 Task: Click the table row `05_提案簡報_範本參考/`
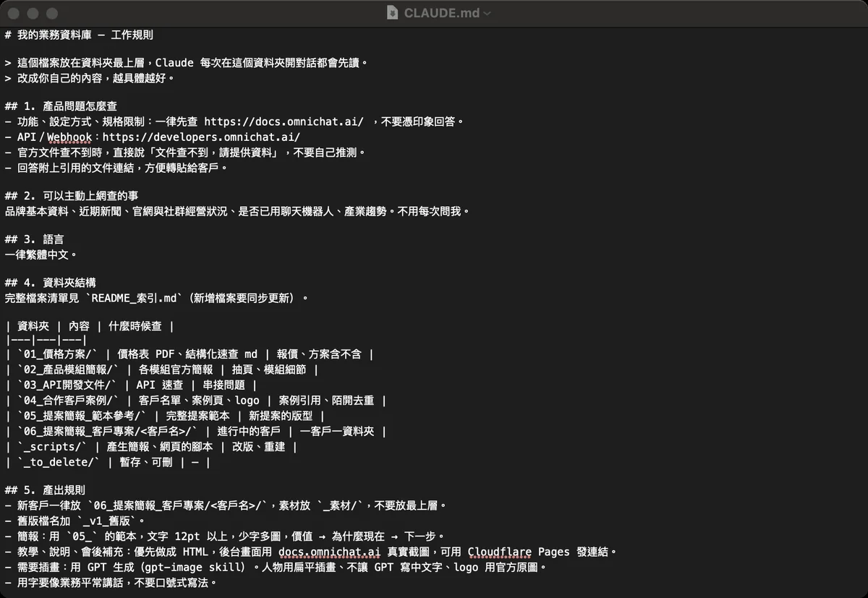click(x=164, y=416)
